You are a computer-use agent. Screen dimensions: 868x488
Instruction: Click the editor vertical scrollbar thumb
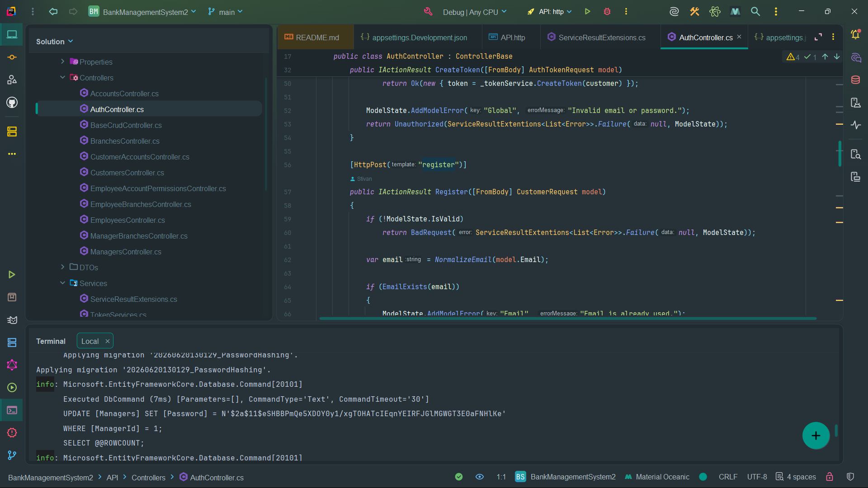tap(840, 154)
